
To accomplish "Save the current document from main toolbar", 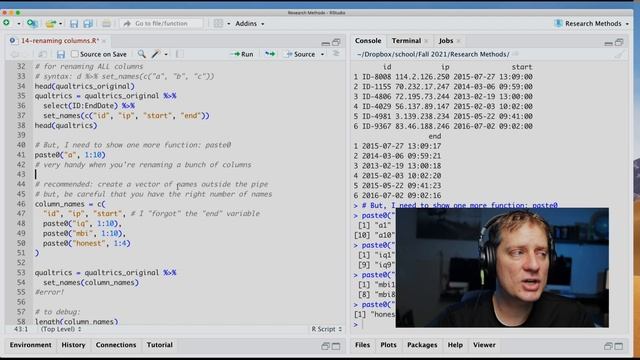I will (x=74, y=24).
